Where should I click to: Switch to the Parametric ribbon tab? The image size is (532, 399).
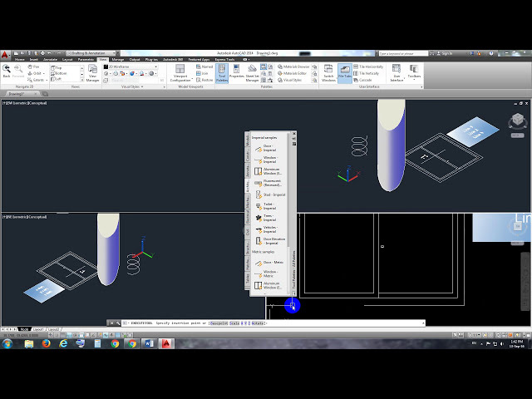86,59
